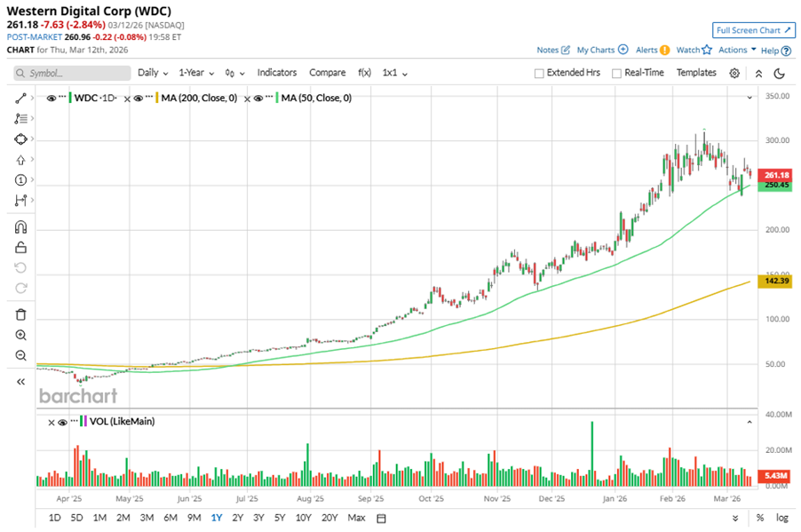Remove the VOL indicator

[x=52, y=422]
